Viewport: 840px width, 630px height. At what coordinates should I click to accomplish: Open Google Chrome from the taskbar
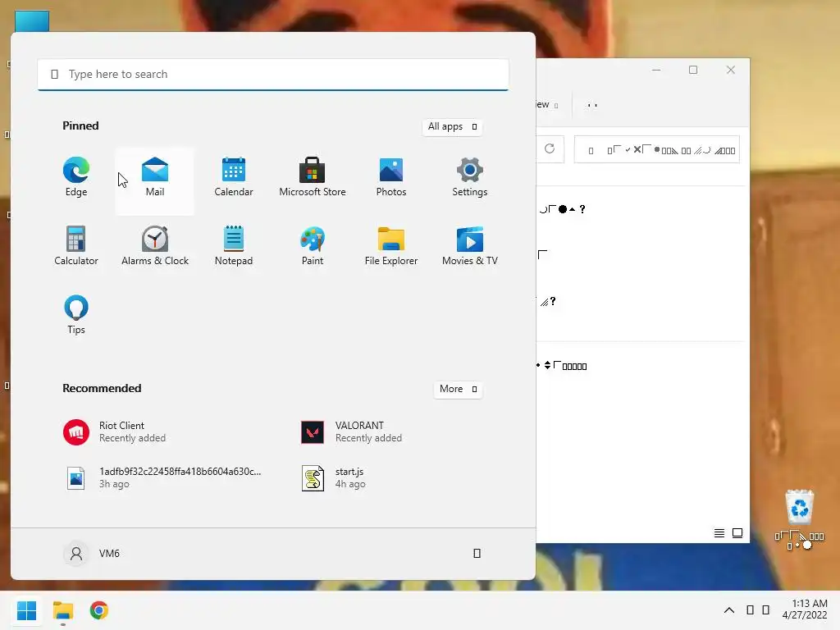point(98,610)
